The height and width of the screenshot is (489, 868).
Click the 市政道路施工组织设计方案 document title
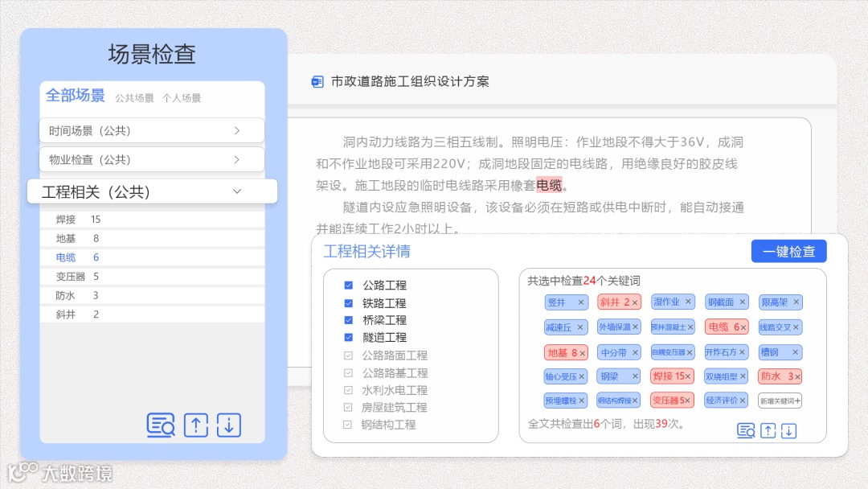click(410, 82)
